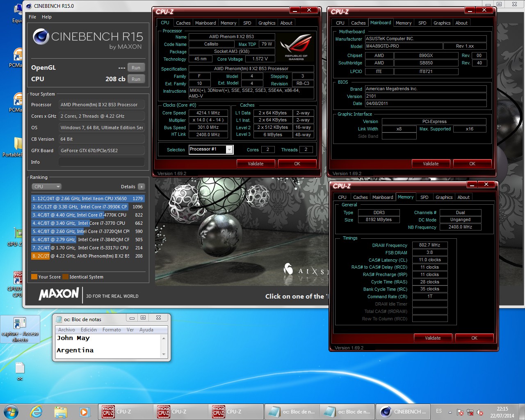Open Action Center flag tray icon
The image size is (525, 420).
pyautogui.click(x=460, y=412)
